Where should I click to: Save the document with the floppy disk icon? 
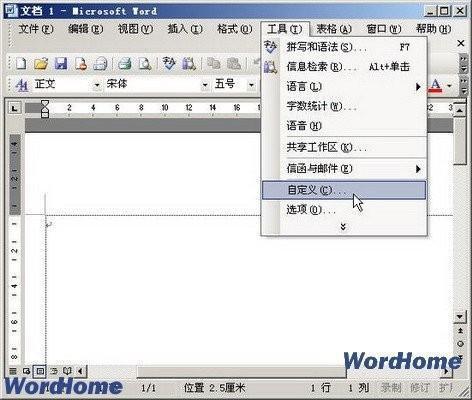tap(61, 63)
